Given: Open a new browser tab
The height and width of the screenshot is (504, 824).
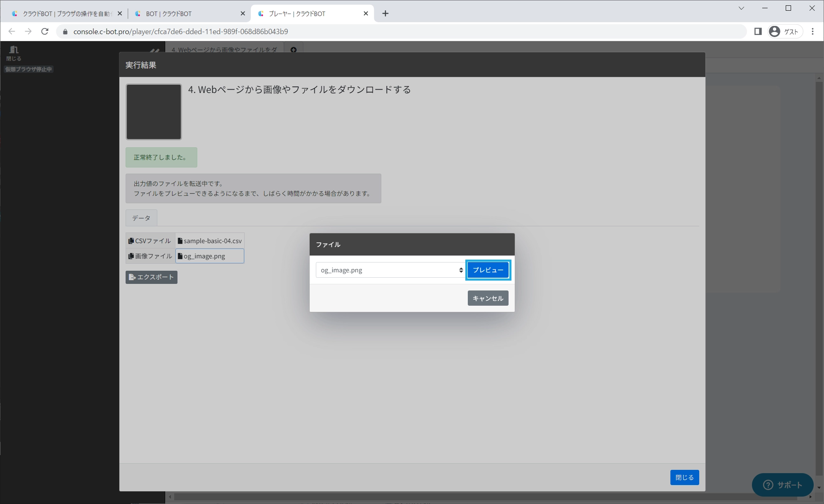Looking at the screenshot, I should point(385,14).
